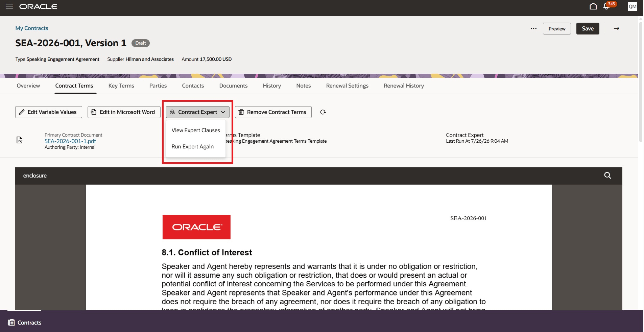Click the refresh icon beside Remove Contract Terms
644x332 pixels.
[323, 112]
